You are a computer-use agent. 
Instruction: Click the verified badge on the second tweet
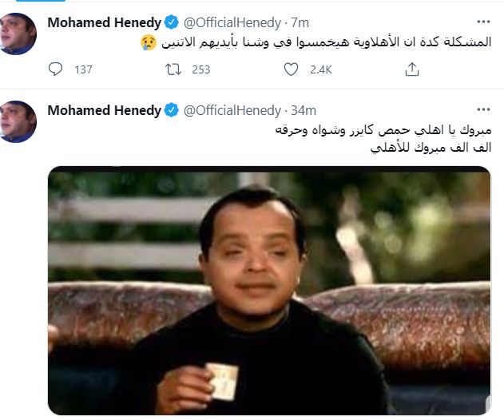pos(171,110)
